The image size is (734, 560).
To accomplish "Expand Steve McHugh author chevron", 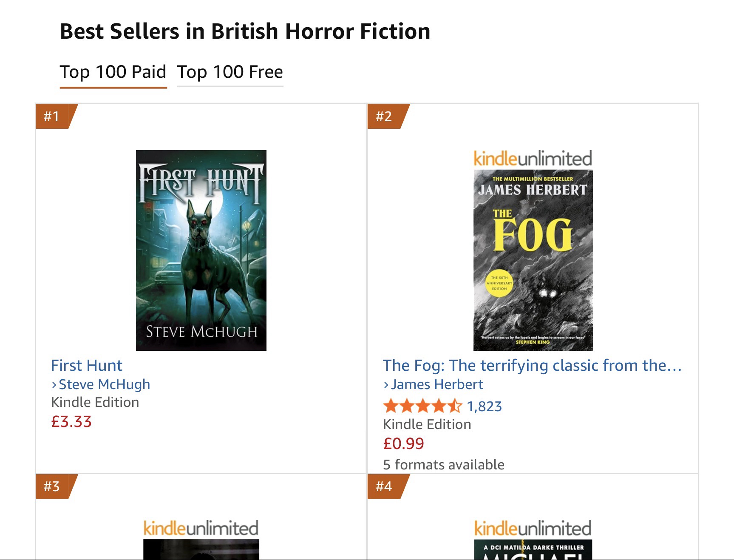I will [x=54, y=385].
